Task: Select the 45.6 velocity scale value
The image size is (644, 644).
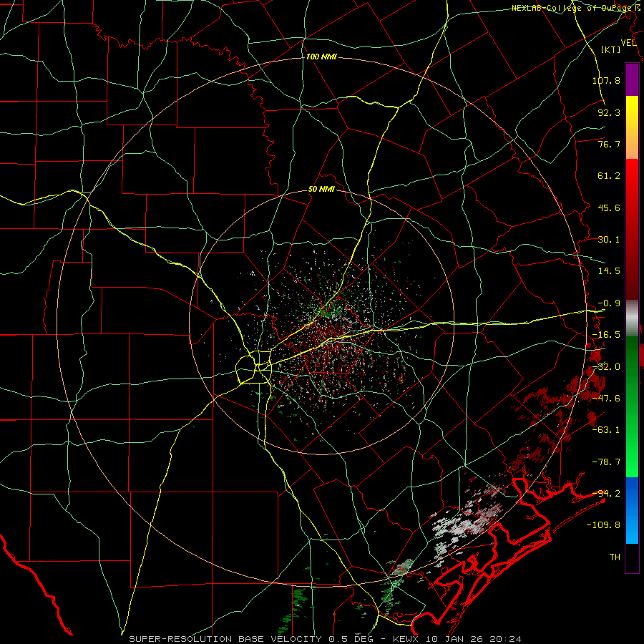Action: pos(609,208)
